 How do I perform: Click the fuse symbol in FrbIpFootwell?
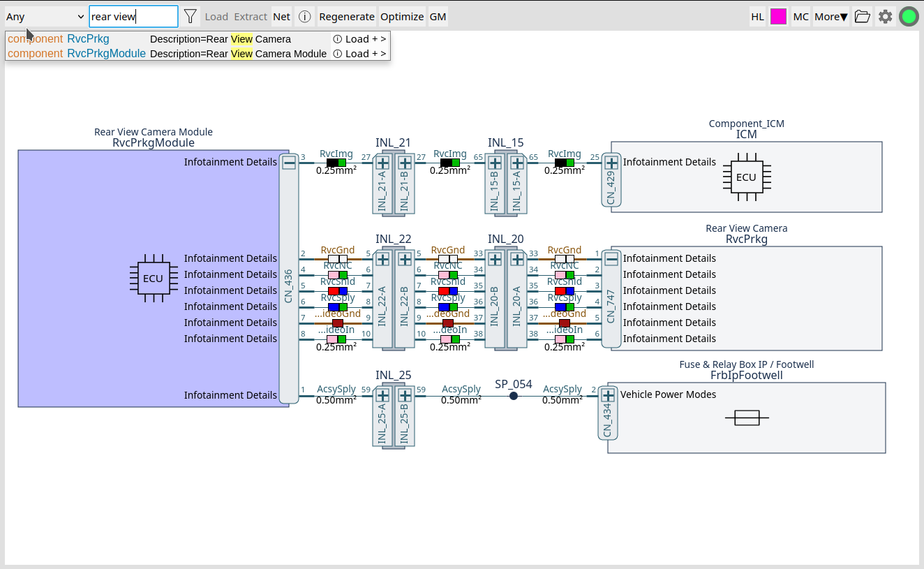click(747, 417)
